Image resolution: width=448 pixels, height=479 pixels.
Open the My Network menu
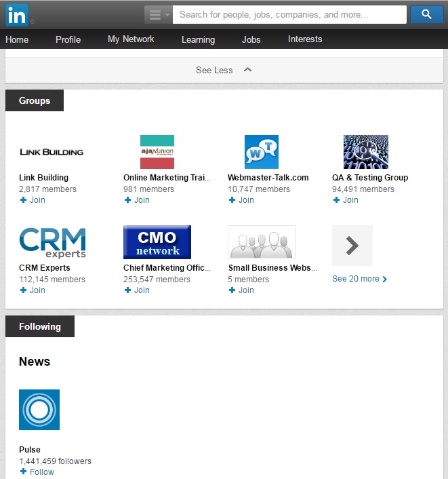pos(131,39)
